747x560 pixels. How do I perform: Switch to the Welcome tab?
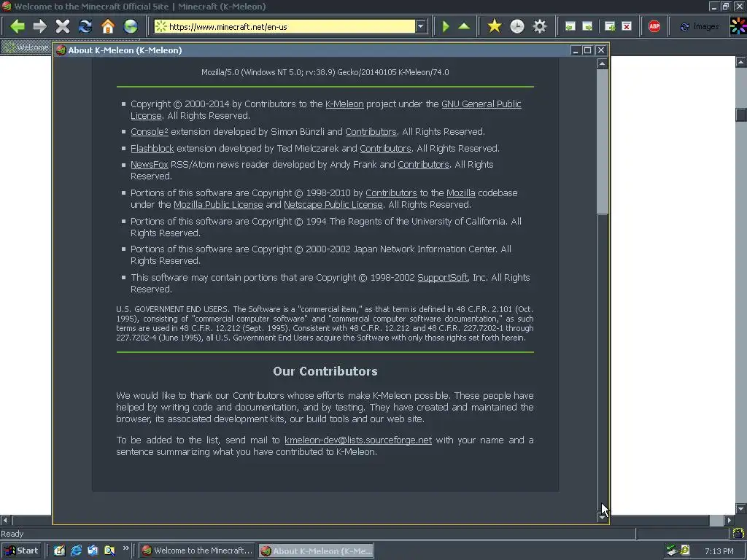point(27,47)
